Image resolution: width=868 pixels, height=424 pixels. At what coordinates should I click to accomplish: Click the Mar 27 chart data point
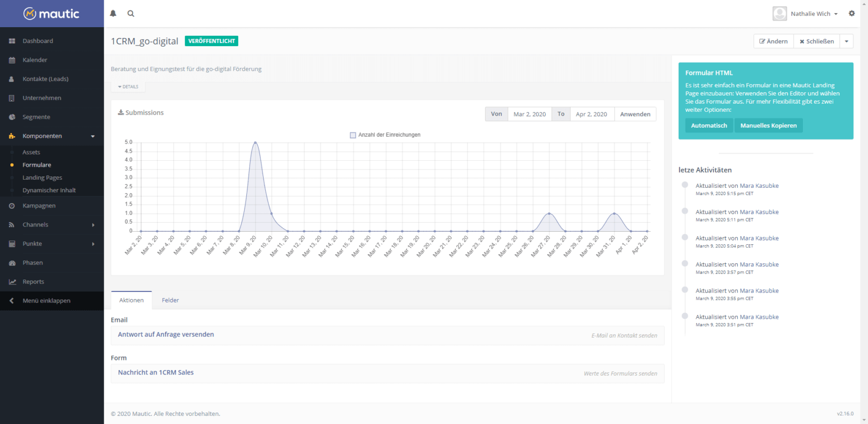click(x=549, y=213)
